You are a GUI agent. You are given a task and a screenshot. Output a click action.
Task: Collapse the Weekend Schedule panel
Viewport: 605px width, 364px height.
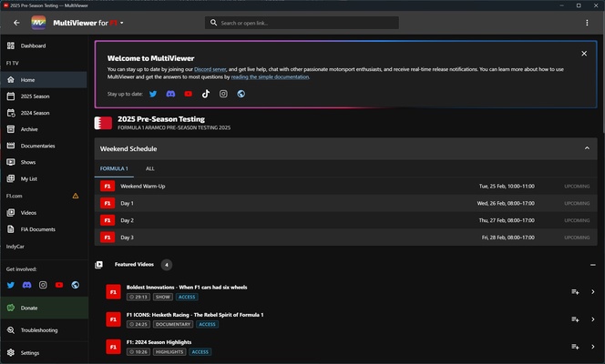click(x=587, y=148)
